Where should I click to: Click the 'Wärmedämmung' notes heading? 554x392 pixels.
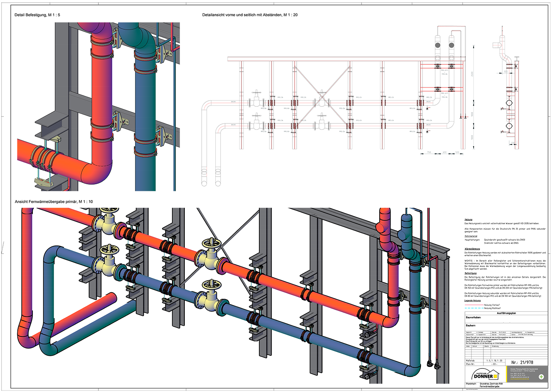(472, 249)
